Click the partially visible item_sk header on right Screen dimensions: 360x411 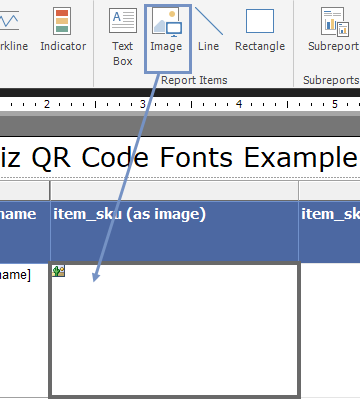330,231
